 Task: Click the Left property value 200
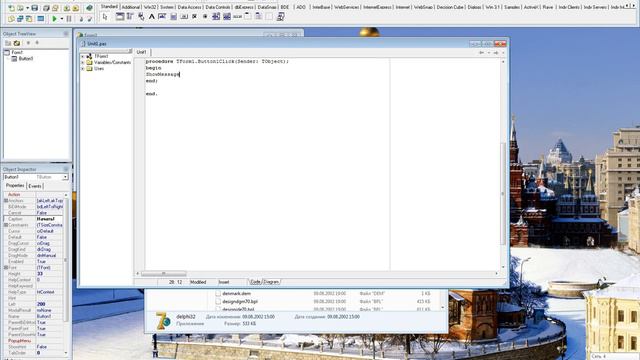(x=49, y=304)
